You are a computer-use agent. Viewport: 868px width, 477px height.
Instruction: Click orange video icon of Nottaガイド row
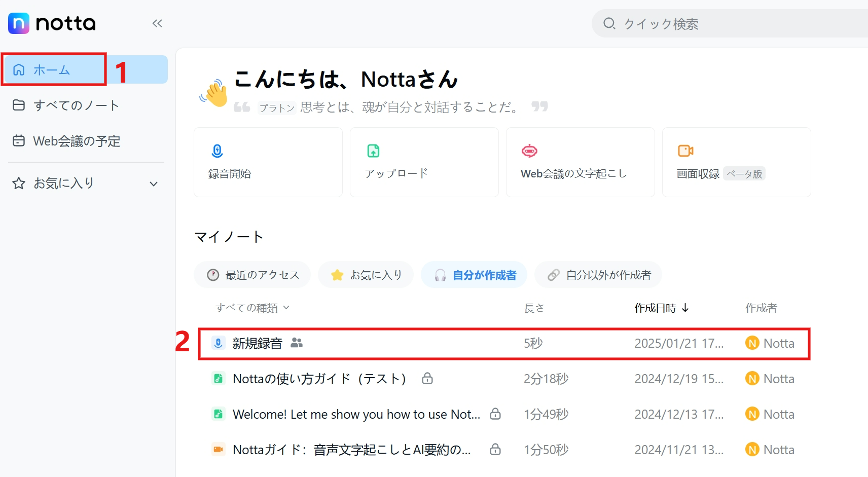click(x=218, y=450)
